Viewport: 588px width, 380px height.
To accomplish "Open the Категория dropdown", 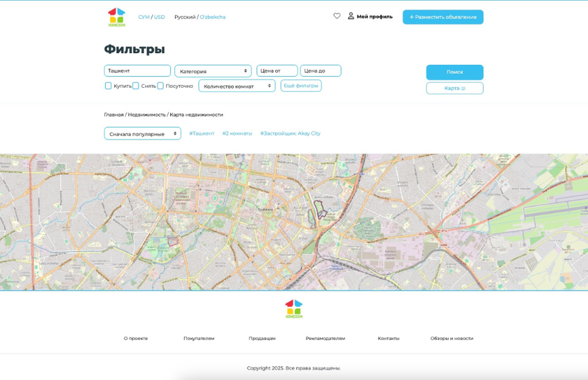I will pyautogui.click(x=213, y=71).
